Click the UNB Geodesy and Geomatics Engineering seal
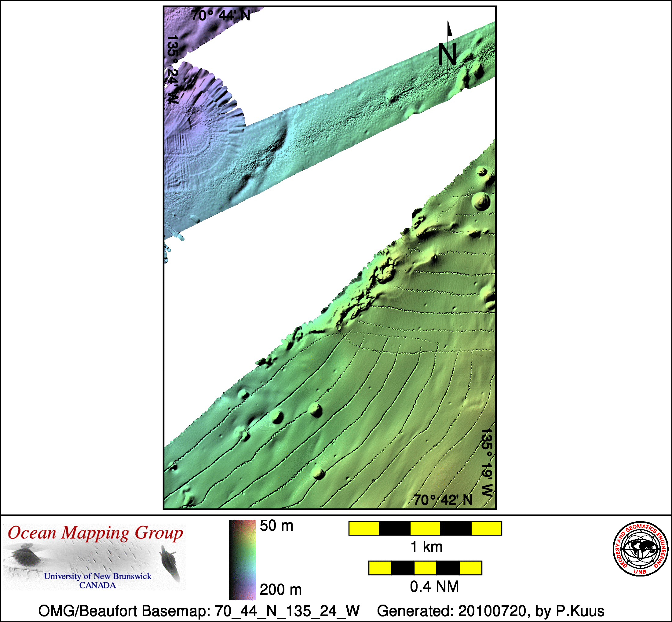 [x=641, y=549]
